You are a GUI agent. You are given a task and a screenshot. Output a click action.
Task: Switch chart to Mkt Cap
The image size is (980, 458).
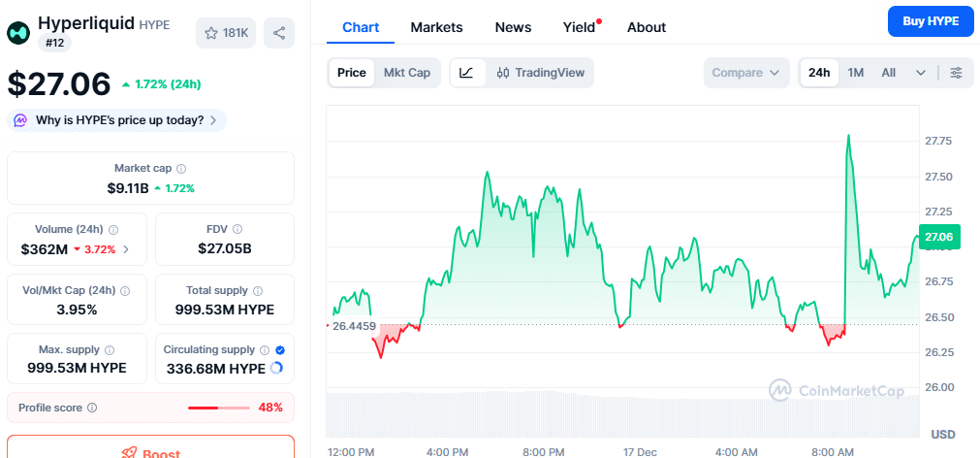(x=407, y=73)
